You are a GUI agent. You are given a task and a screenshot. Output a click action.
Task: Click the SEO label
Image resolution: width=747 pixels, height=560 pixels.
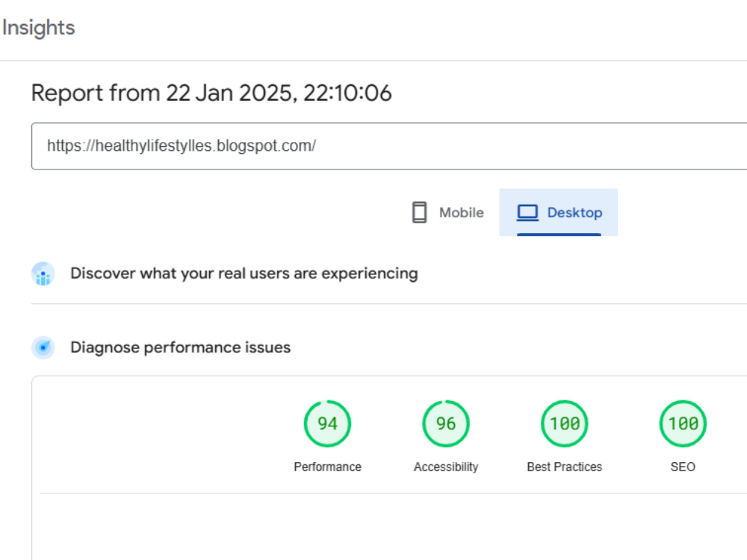(x=684, y=467)
